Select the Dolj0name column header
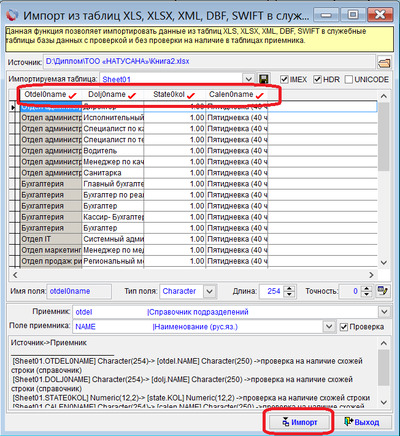This screenshot has width=400, height=436. (113, 95)
